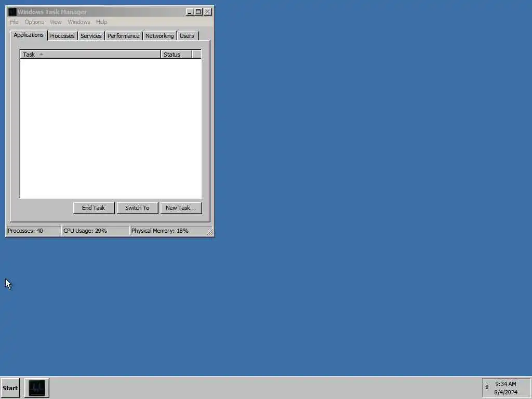The image size is (532, 399).
Task: Click the Task Manager title bar icon
Action: 12,12
